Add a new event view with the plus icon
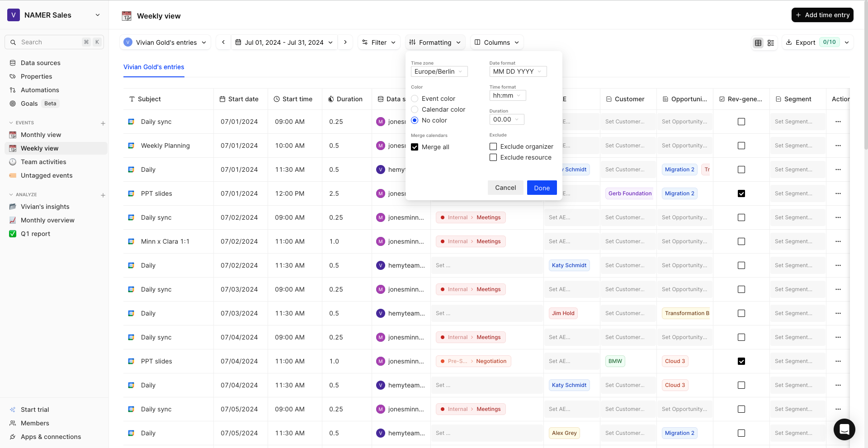The image size is (868, 448). [103, 123]
